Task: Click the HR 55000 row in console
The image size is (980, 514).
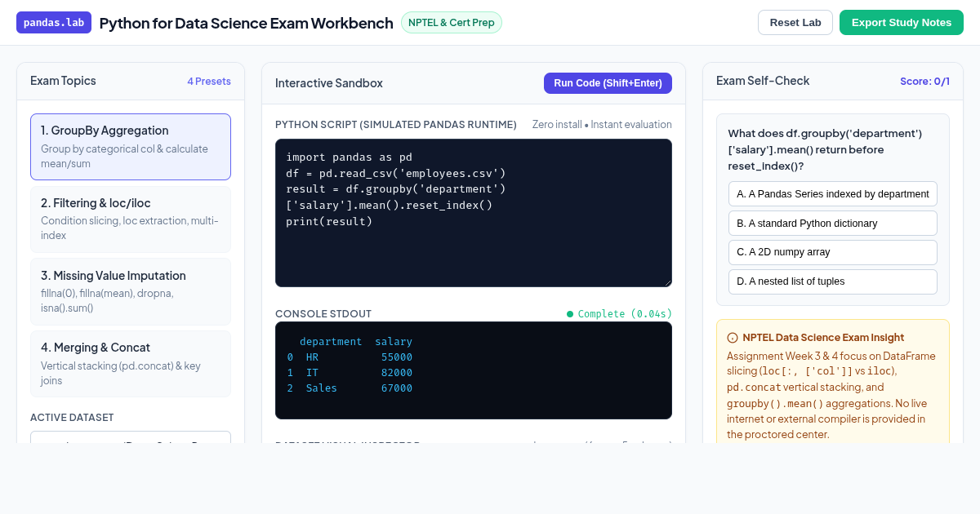Action: (350, 357)
